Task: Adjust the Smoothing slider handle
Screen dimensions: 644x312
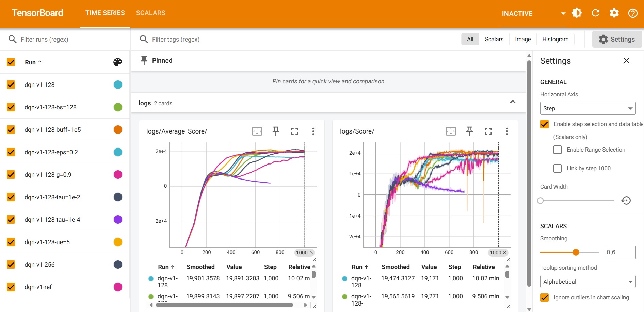Action: 576,252
